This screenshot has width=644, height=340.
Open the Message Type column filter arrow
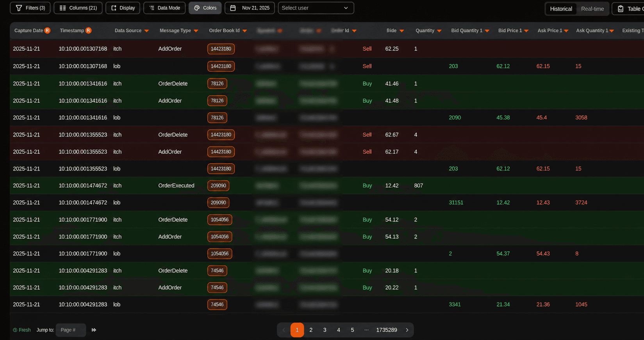click(196, 31)
